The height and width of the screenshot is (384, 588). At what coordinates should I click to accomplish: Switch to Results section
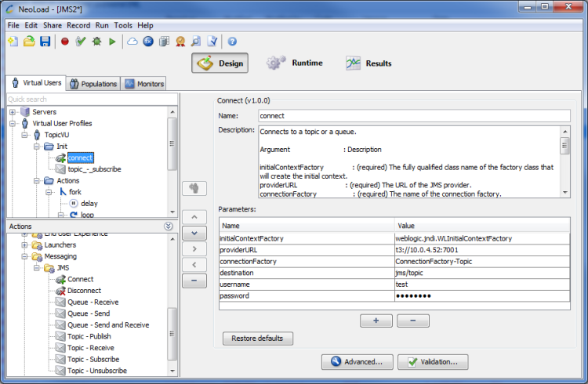coord(368,63)
